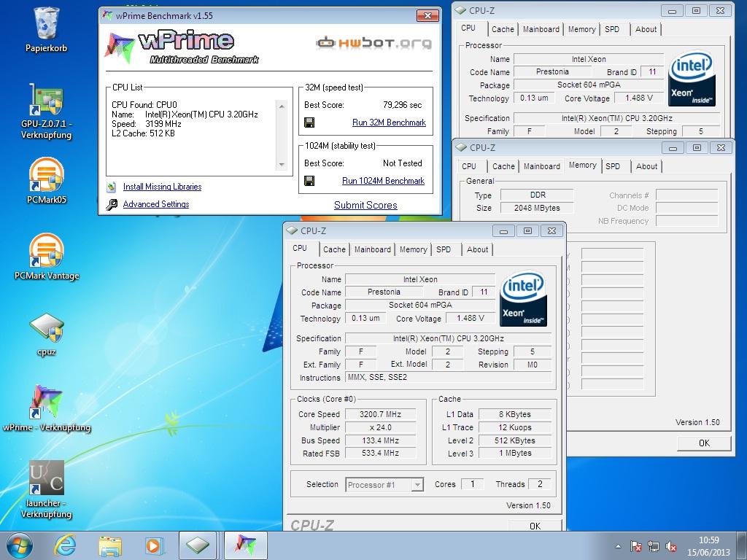This screenshot has height=560, width=747.
Task: Open the Windows Start button
Action: (20, 545)
